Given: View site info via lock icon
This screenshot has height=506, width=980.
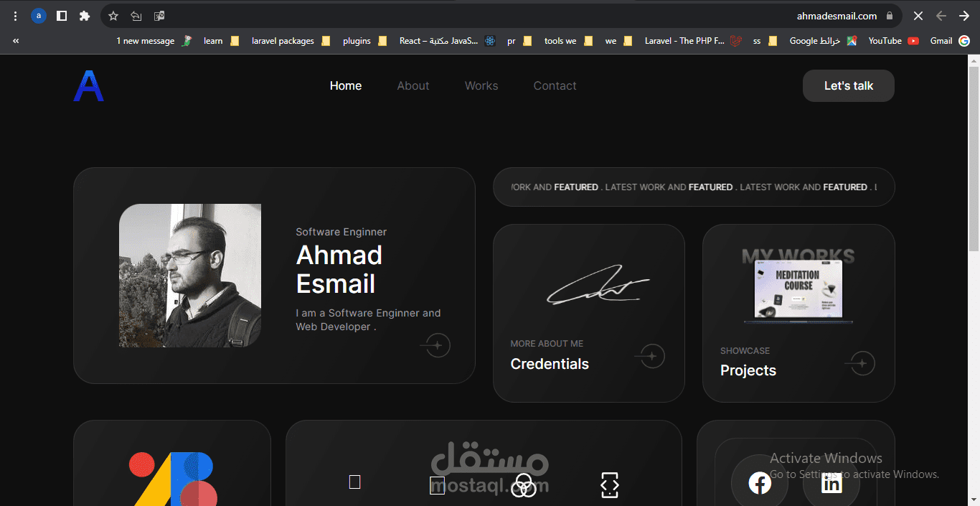Looking at the screenshot, I should pos(890,16).
